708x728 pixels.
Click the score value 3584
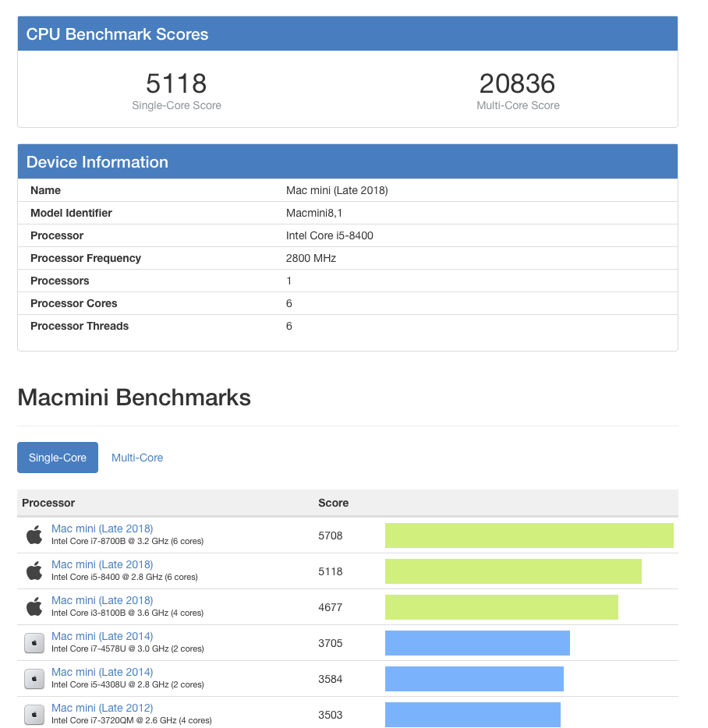[x=331, y=679]
